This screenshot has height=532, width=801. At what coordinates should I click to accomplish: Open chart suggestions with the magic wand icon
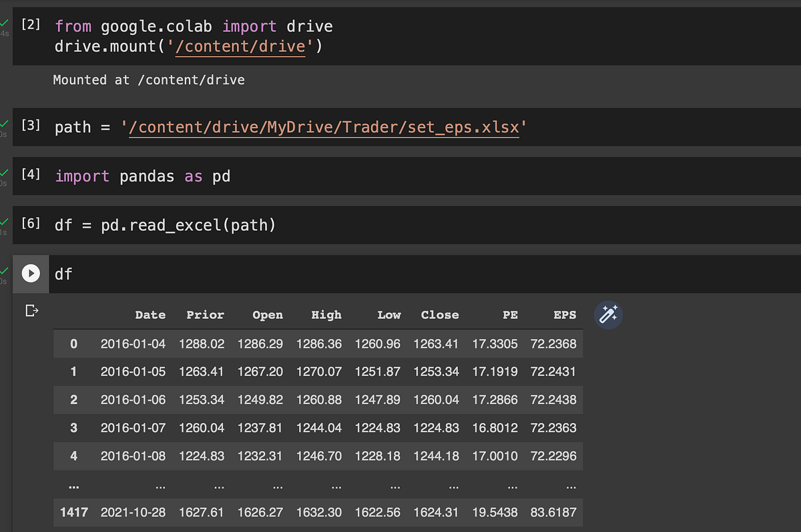coord(608,314)
